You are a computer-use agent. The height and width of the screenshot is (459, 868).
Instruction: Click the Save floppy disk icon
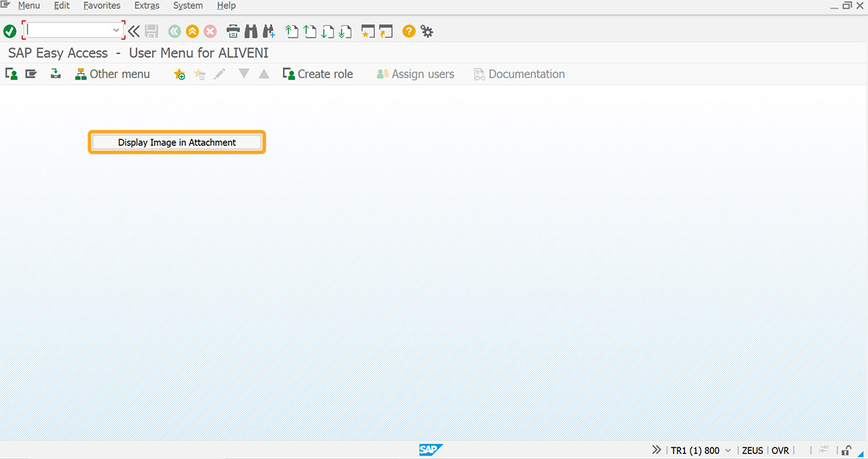(x=152, y=31)
